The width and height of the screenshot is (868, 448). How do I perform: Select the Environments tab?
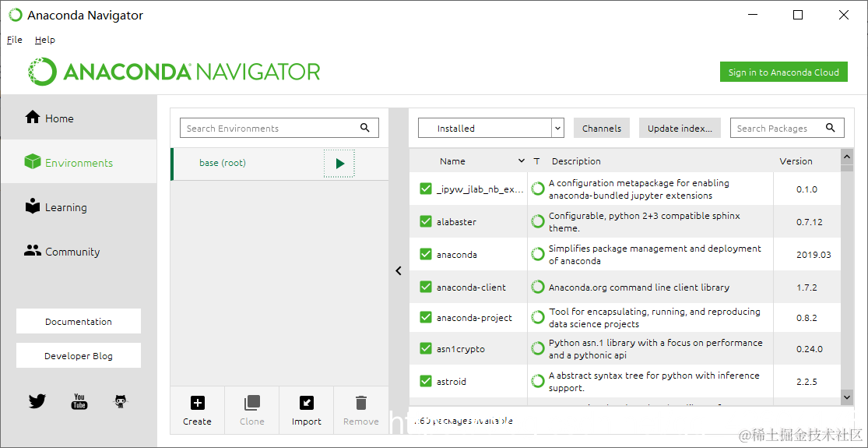pos(78,162)
